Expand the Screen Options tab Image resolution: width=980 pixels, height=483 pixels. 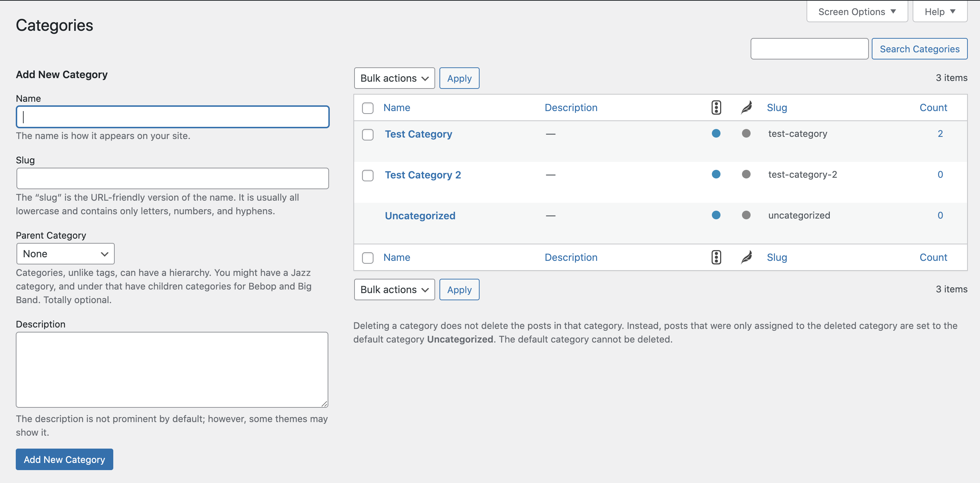[857, 12]
